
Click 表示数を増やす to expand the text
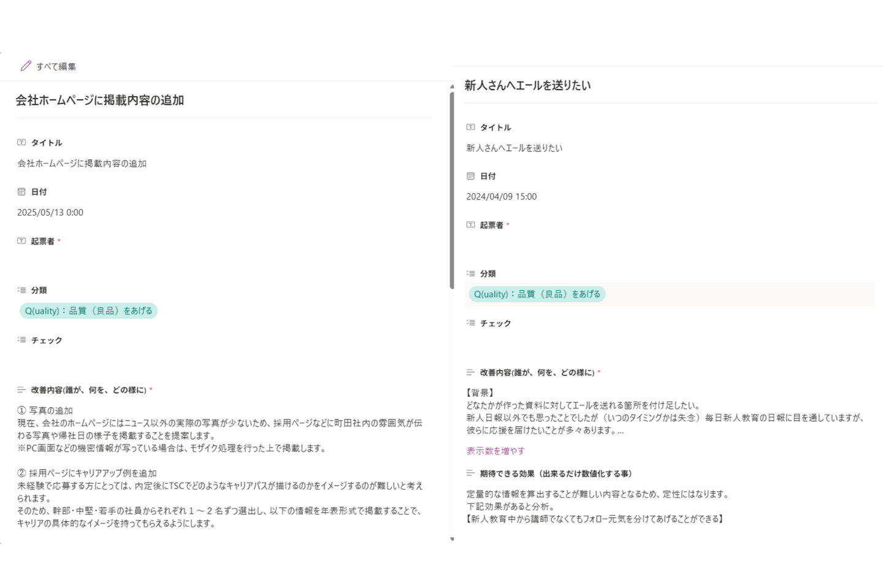(x=495, y=451)
